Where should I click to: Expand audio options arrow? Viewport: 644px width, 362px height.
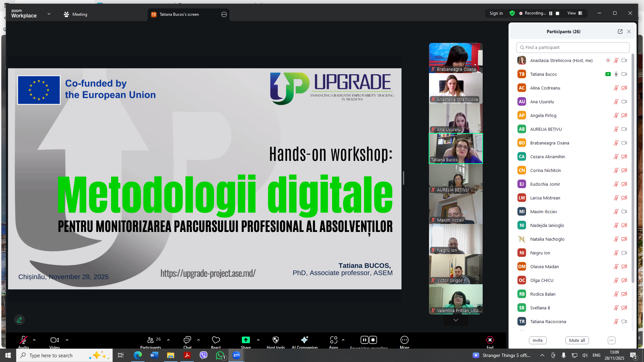pyautogui.click(x=34, y=340)
